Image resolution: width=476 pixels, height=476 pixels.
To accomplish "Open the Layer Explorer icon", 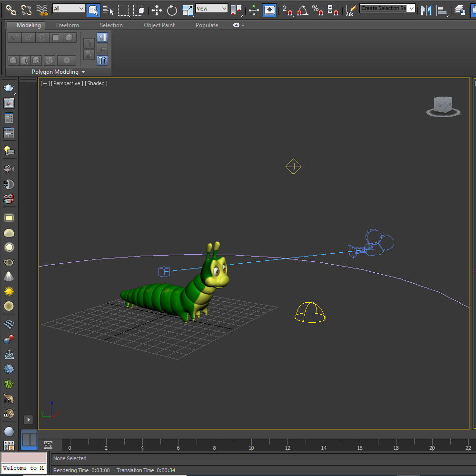I will 460,10.
